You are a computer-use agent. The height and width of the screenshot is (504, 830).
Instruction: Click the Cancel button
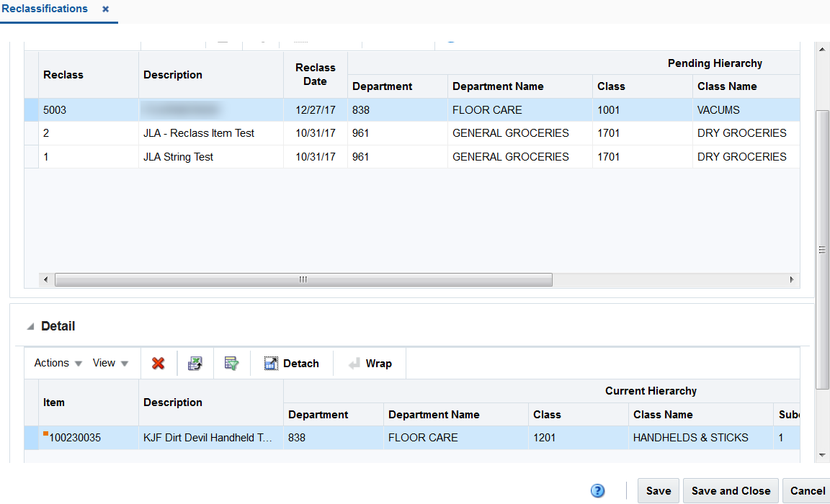click(807, 491)
